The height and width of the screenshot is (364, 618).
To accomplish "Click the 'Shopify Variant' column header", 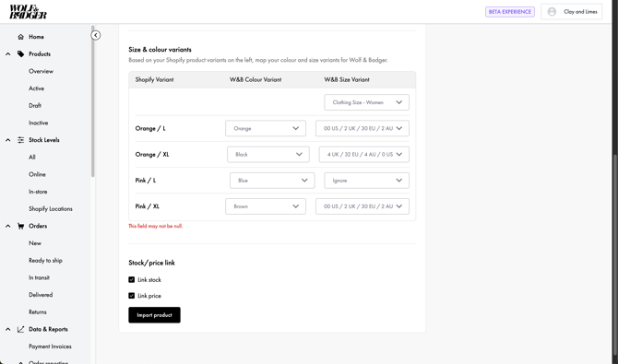I will [155, 79].
